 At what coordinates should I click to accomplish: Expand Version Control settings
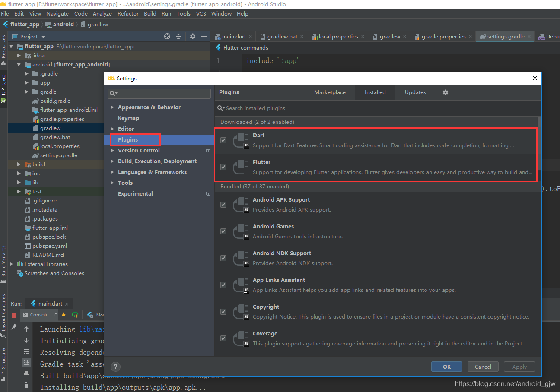(112, 151)
